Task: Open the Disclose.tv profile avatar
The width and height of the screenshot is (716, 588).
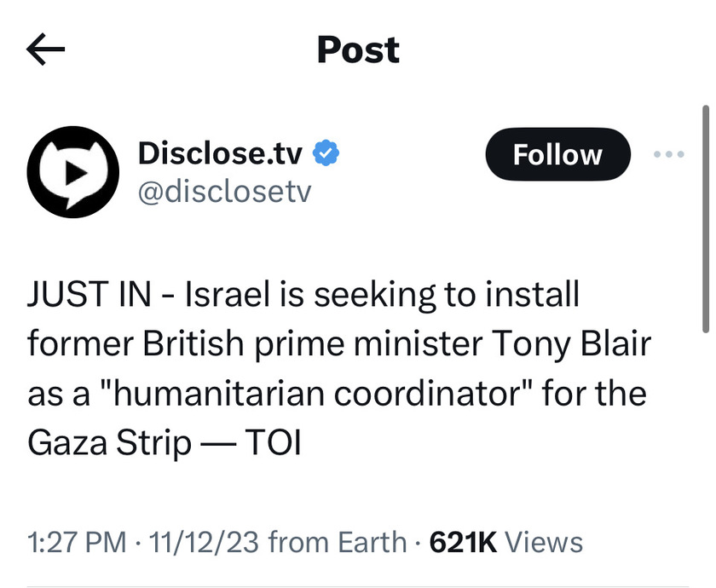Action: (73, 172)
